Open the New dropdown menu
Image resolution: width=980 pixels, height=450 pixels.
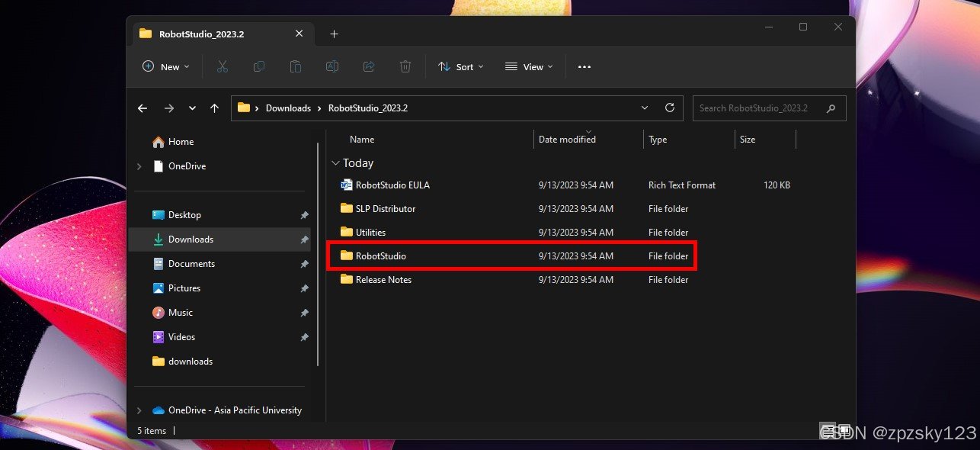point(165,67)
